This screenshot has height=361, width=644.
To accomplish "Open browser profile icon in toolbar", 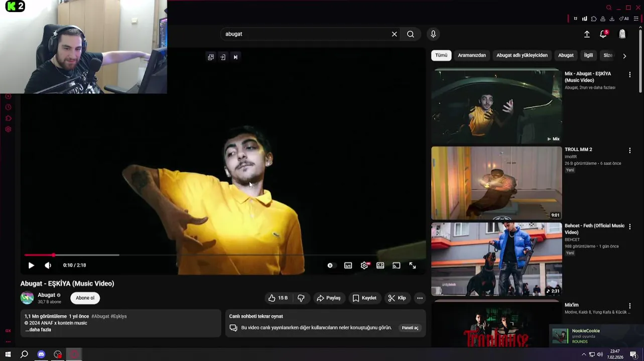I will [602, 19].
